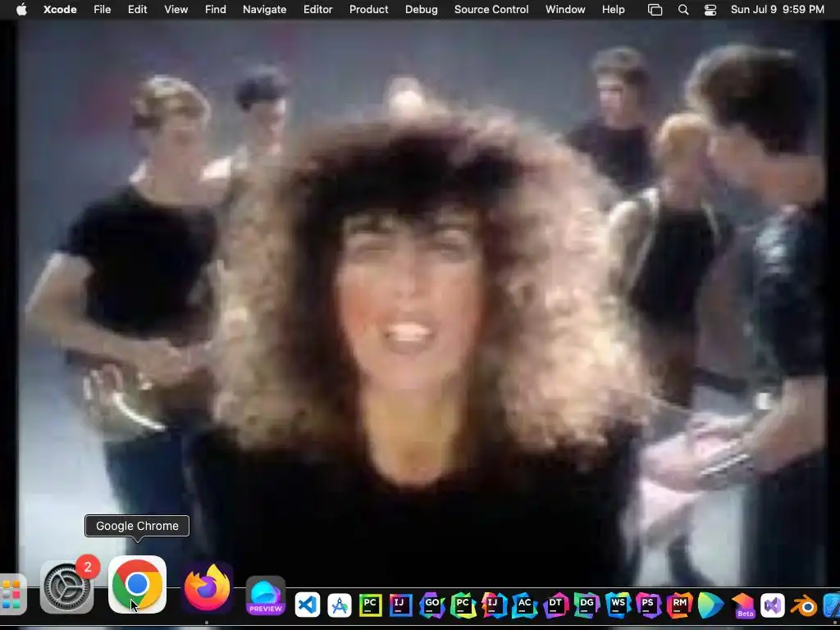Image resolution: width=840 pixels, height=630 pixels.
Task: Open the Navigate menu
Action: (x=265, y=9)
